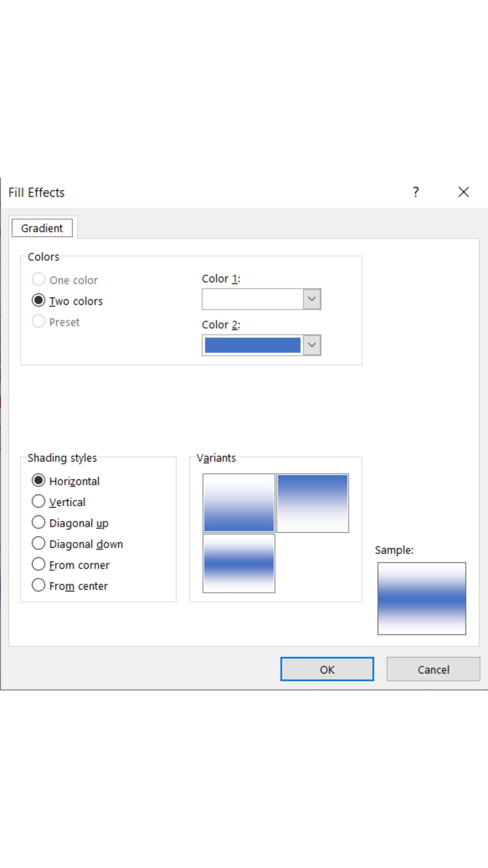This screenshot has height=868, width=488.
Task: Switch to the Gradient tab
Action: pos(42,228)
